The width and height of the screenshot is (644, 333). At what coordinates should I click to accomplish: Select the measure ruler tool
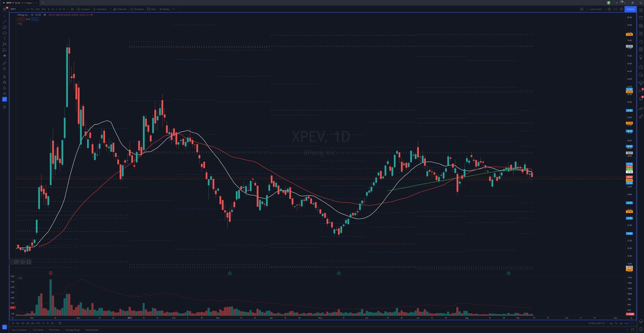(4, 63)
